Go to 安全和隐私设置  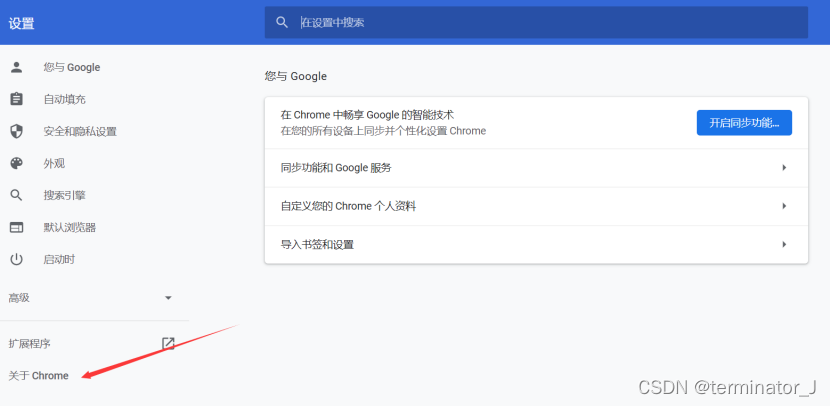[x=80, y=131]
